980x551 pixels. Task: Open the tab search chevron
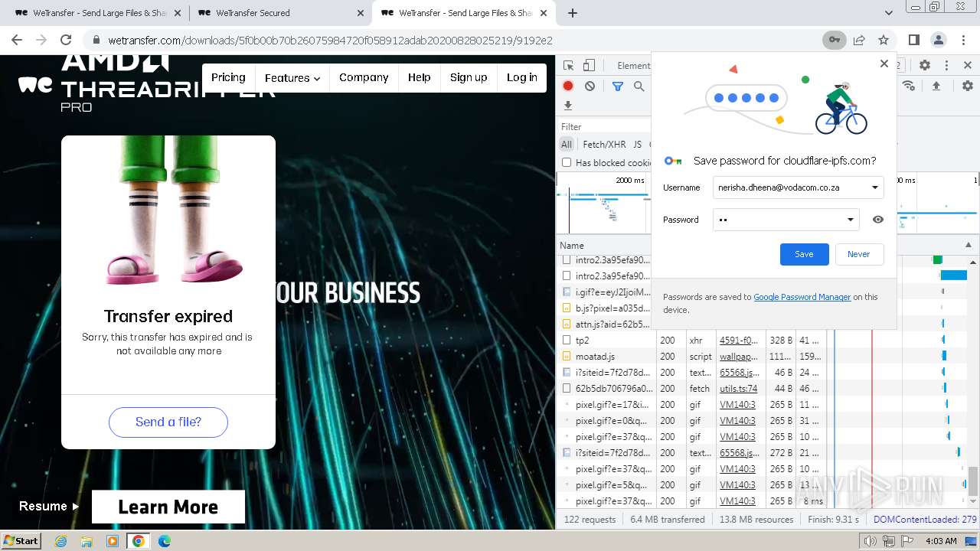click(x=889, y=13)
